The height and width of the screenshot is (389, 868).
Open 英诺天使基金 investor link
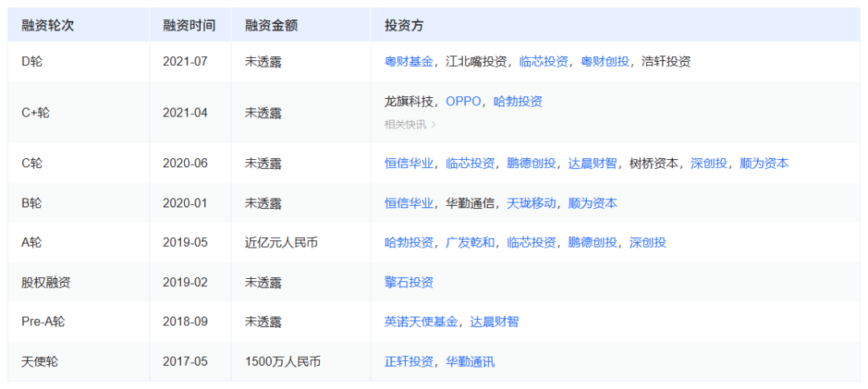point(421,321)
